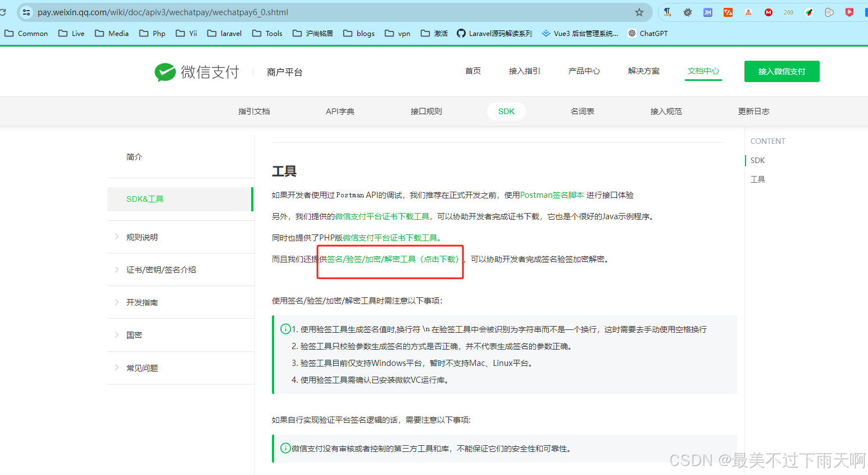Open the orange Postman-style slash extension icon
The width and height of the screenshot is (868, 475).
pos(728,12)
